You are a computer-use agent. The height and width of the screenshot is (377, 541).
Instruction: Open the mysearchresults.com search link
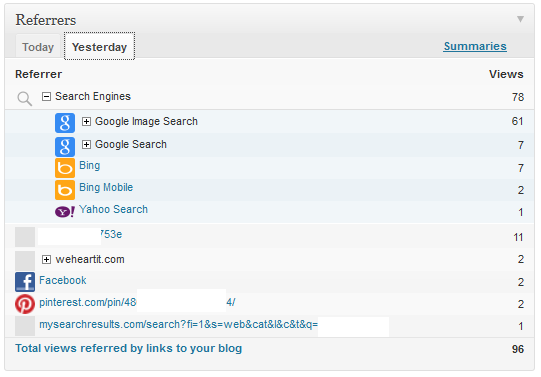tap(178, 325)
